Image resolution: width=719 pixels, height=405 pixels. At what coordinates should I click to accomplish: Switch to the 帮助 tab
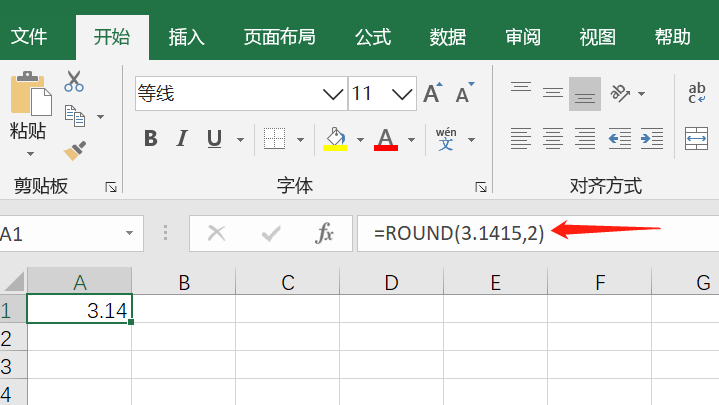point(672,37)
